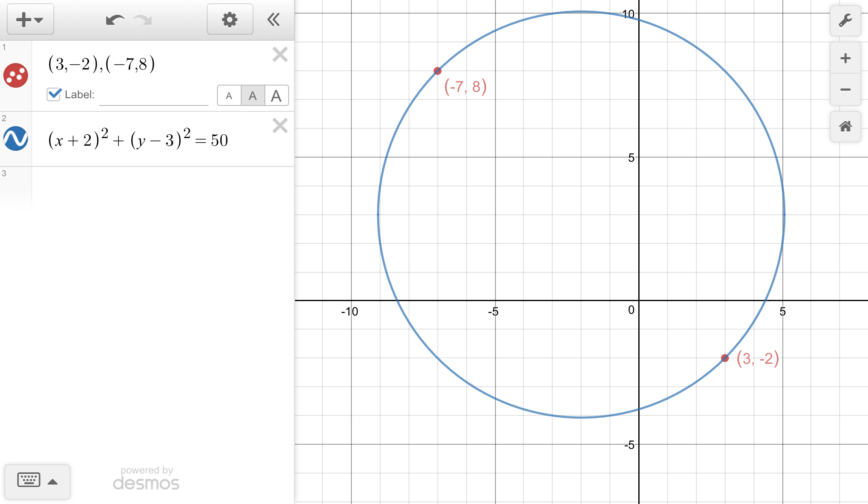Zoom in with the plus button
Screen dimensions: 868x504
coord(845,58)
